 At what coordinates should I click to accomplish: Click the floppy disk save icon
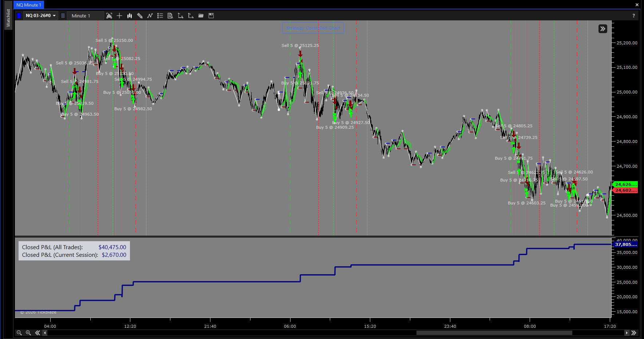click(x=211, y=16)
